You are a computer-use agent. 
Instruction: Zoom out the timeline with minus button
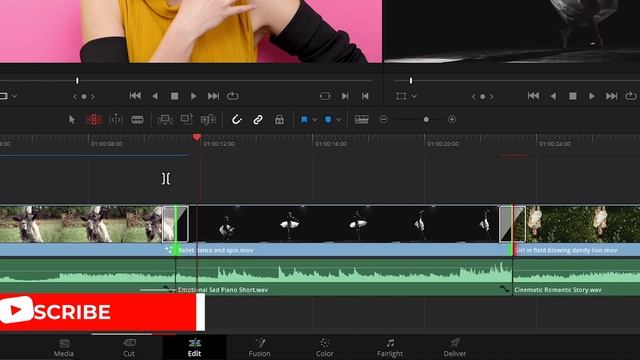[x=383, y=119]
